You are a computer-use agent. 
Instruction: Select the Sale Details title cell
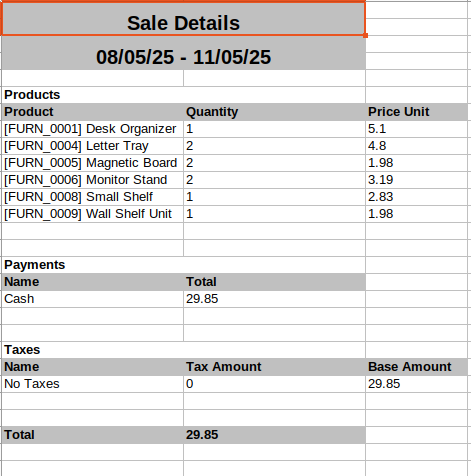click(183, 18)
